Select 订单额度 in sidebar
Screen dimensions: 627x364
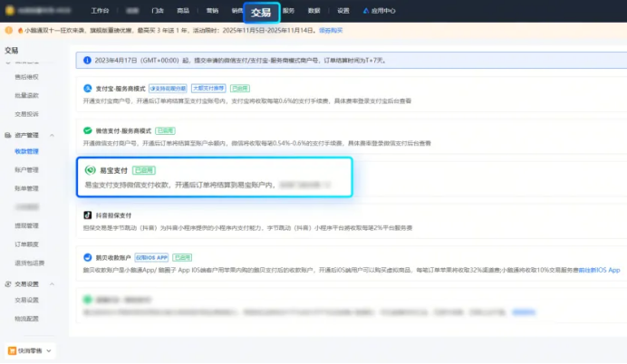tap(27, 244)
